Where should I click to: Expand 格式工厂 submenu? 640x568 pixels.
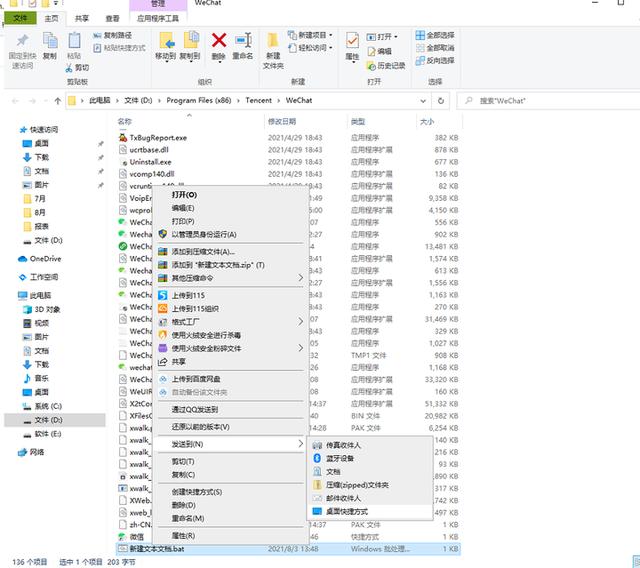(x=231, y=322)
